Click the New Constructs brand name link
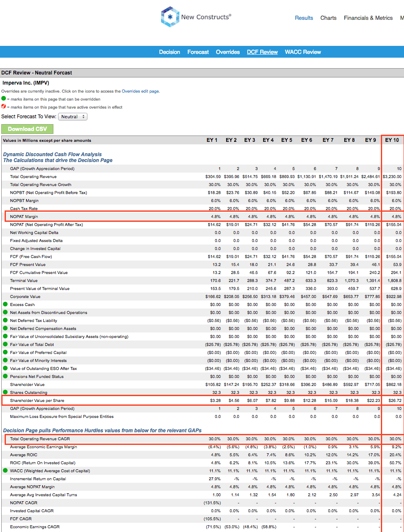404x532 pixels. tap(206, 17)
